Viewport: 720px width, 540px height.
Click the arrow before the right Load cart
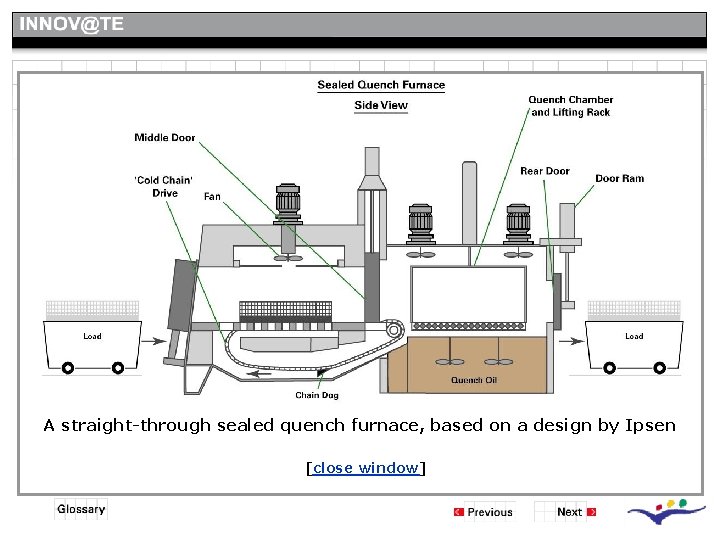point(572,341)
